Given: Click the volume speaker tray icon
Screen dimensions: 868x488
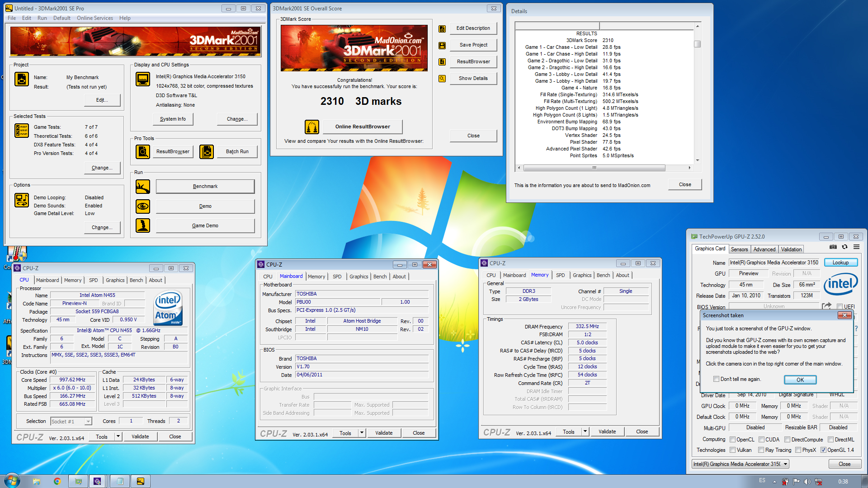Looking at the screenshot, I should (807, 482).
